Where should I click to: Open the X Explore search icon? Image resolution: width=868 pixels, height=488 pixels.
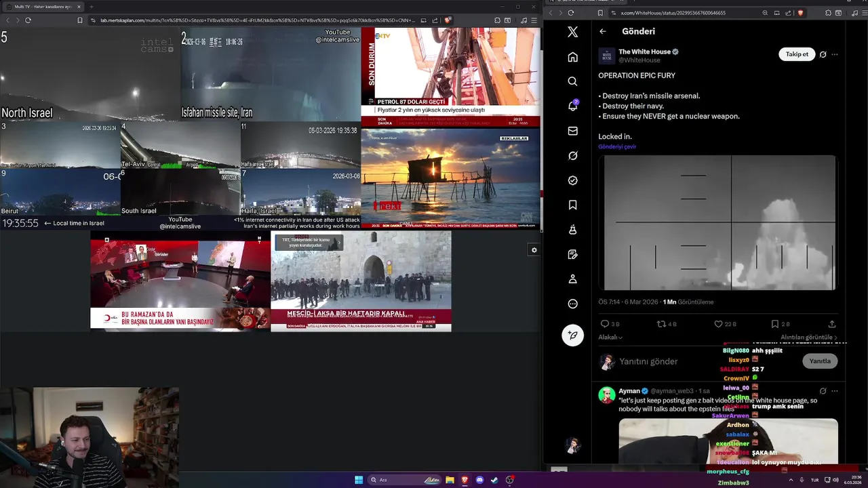tap(572, 81)
